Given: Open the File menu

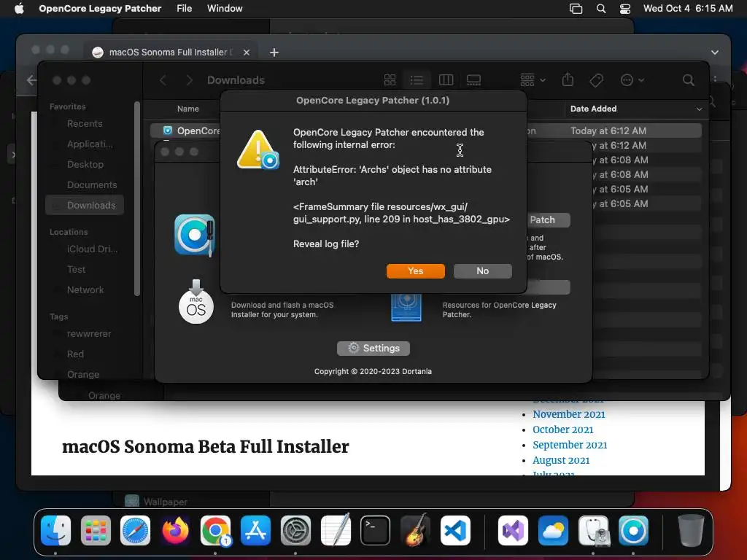Looking at the screenshot, I should coord(184,9).
